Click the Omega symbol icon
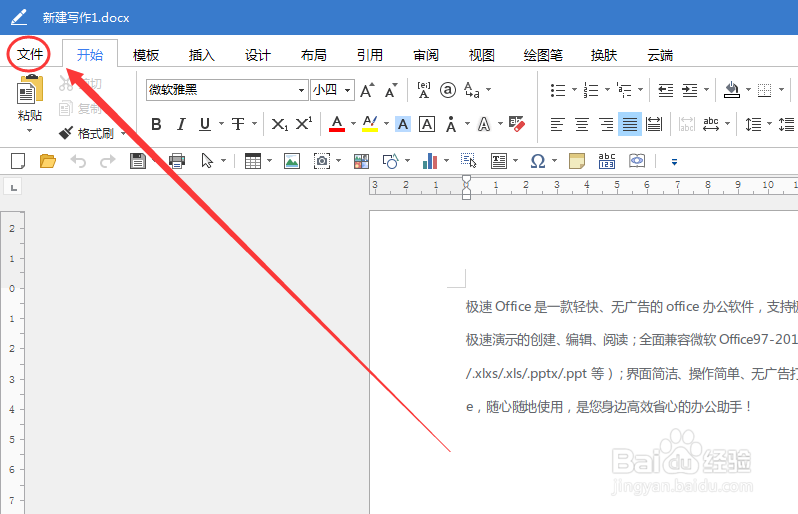Viewport: 798px width, 514px height. coord(538,161)
